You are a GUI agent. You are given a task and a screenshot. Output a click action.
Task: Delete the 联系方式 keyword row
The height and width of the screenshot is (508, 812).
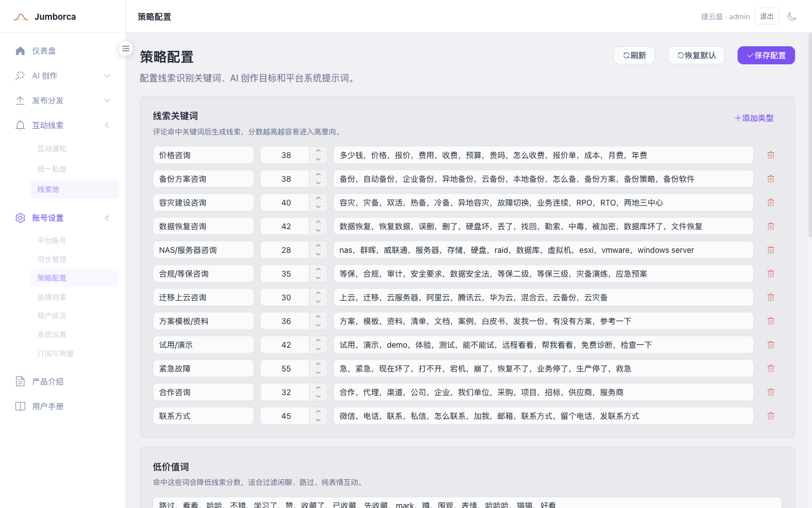point(771,416)
